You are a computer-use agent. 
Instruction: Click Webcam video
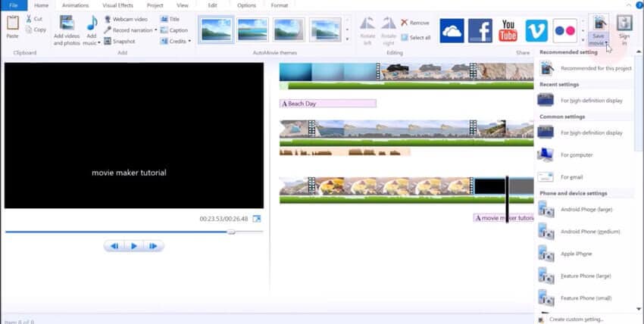pyautogui.click(x=126, y=19)
